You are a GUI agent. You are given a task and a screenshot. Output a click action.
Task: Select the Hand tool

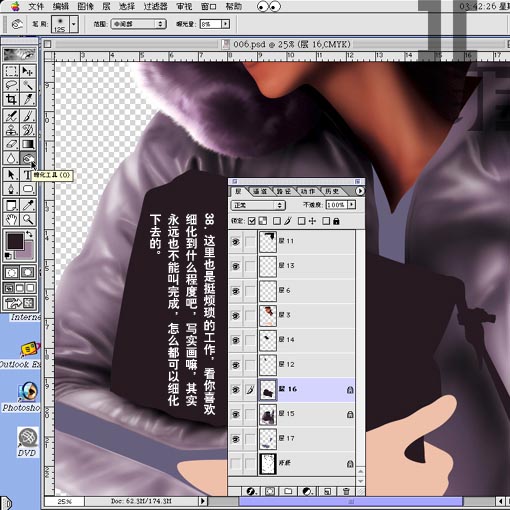pyautogui.click(x=11, y=219)
